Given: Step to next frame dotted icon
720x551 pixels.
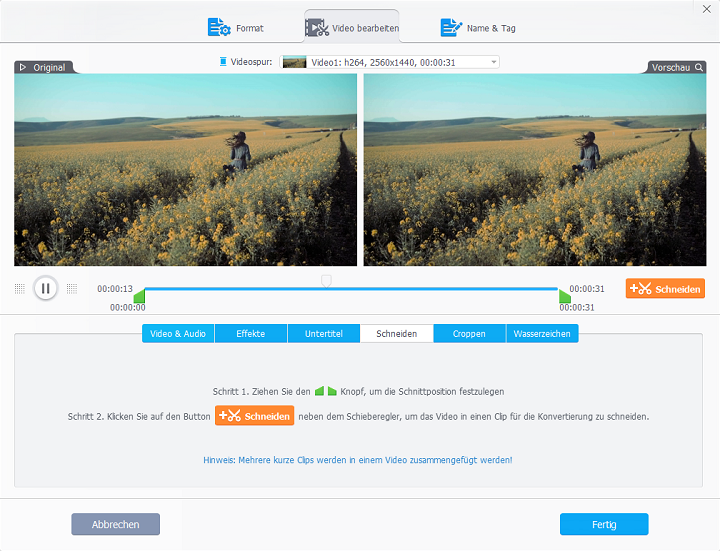Looking at the screenshot, I should 72,288.
